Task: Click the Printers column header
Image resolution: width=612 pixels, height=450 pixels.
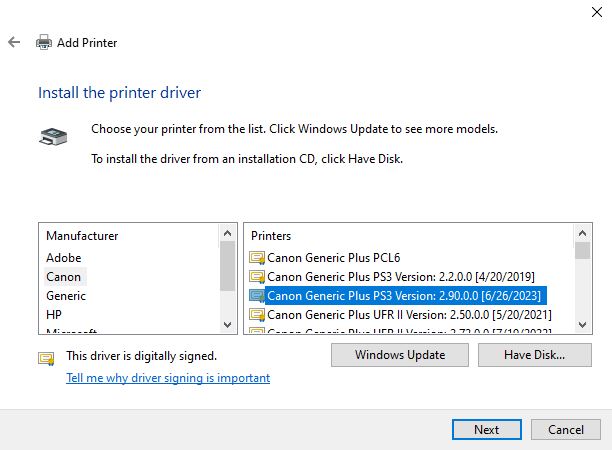Action: coord(271,236)
